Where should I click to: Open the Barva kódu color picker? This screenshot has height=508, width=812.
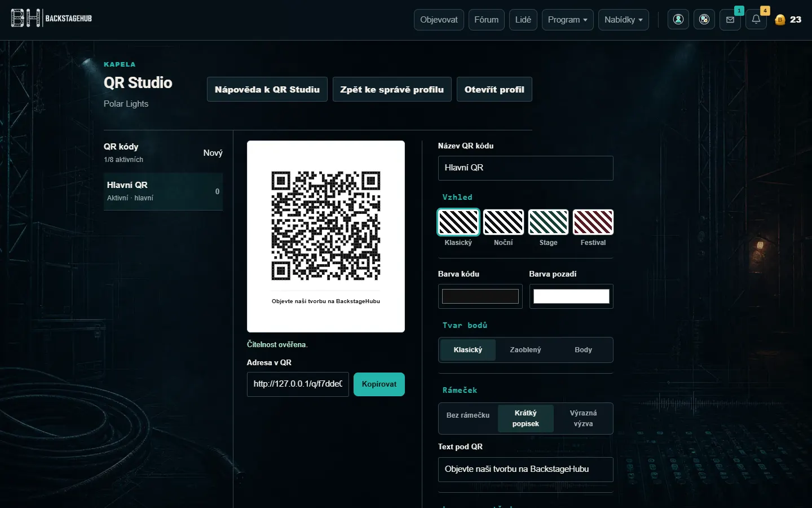(x=480, y=296)
